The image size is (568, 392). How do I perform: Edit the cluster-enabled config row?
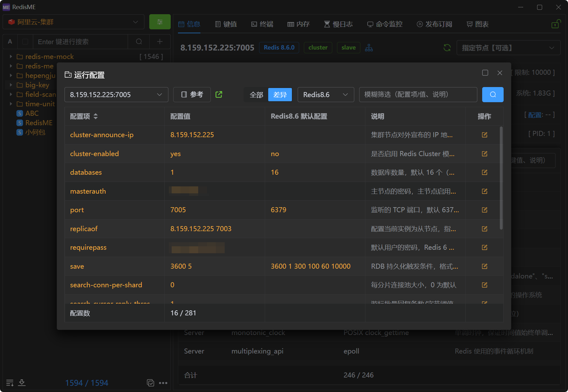pos(485,154)
